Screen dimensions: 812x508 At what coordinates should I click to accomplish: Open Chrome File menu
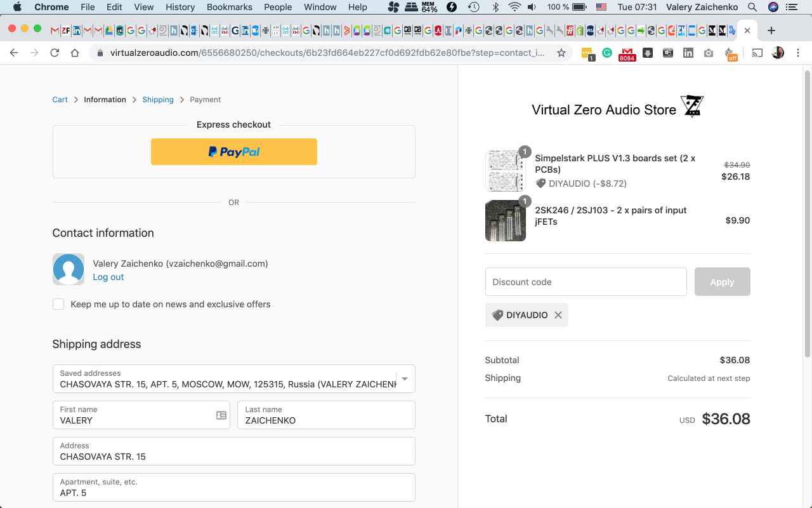pos(88,7)
